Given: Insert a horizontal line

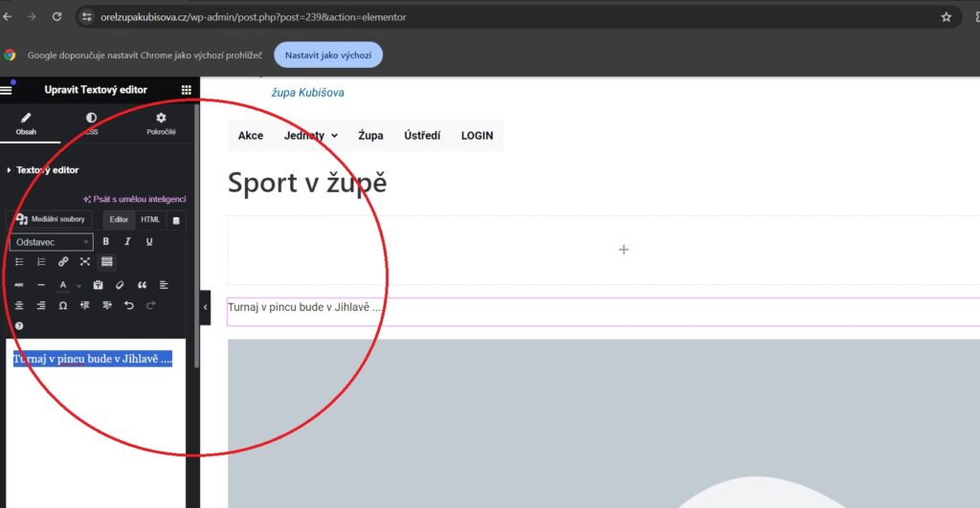Looking at the screenshot, I should pyautogui.click(x=41, y=285).
